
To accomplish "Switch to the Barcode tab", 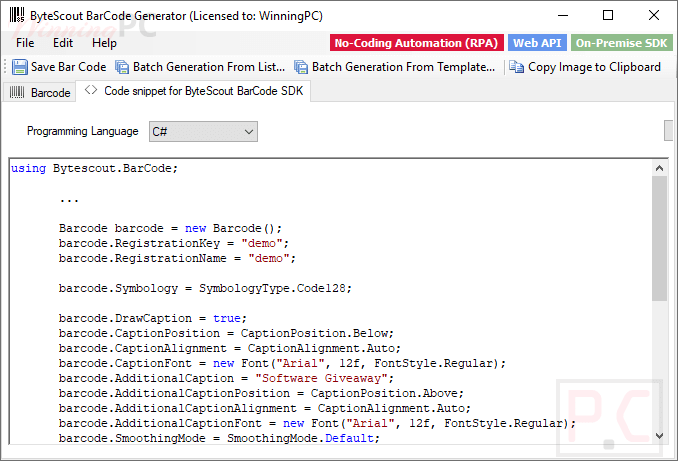I will tap(39, 92).
